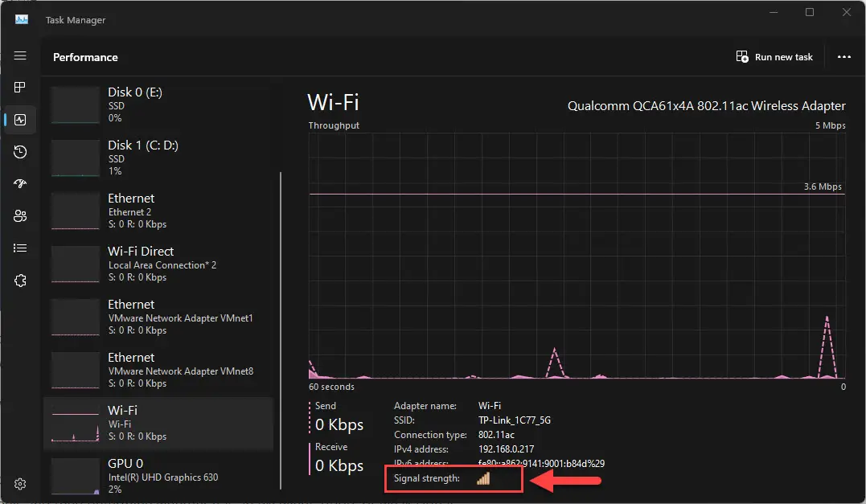
Task: Click Run new task button
Action: [774, 57]
